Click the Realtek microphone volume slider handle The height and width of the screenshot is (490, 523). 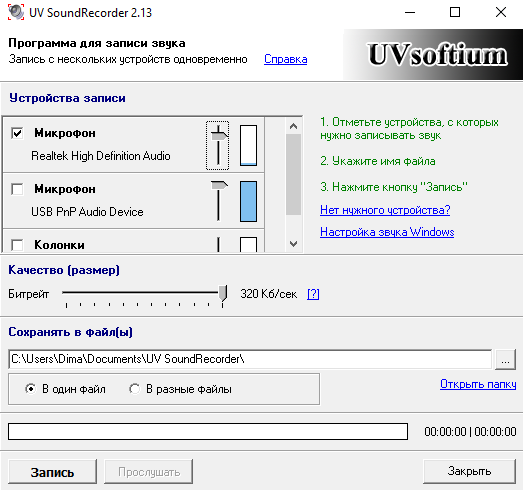[219, 135]
